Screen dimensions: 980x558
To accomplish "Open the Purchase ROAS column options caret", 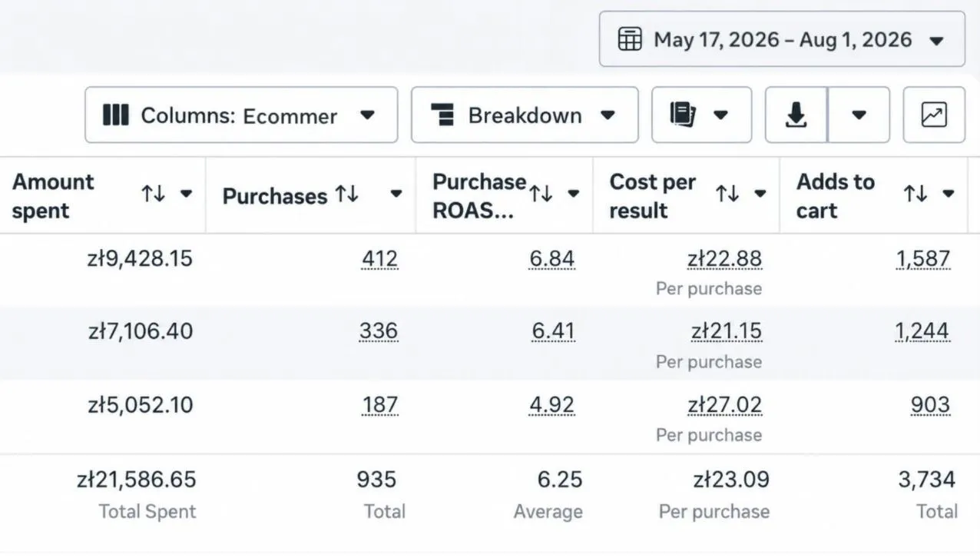I will 574,194.
